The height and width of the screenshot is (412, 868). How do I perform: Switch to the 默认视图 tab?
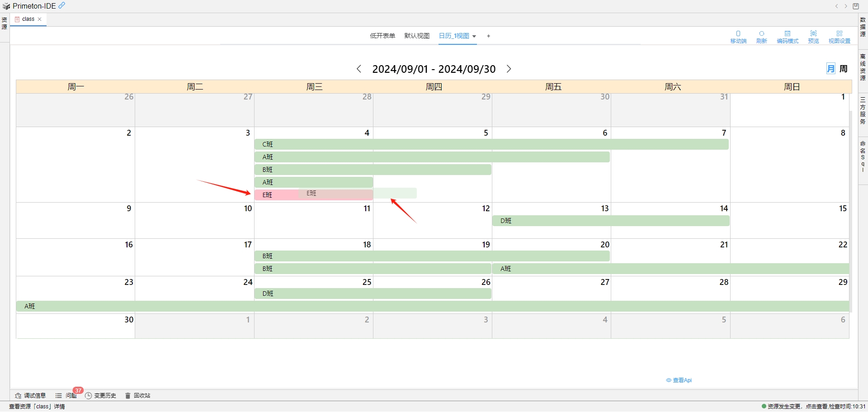(x=416, y=36)
